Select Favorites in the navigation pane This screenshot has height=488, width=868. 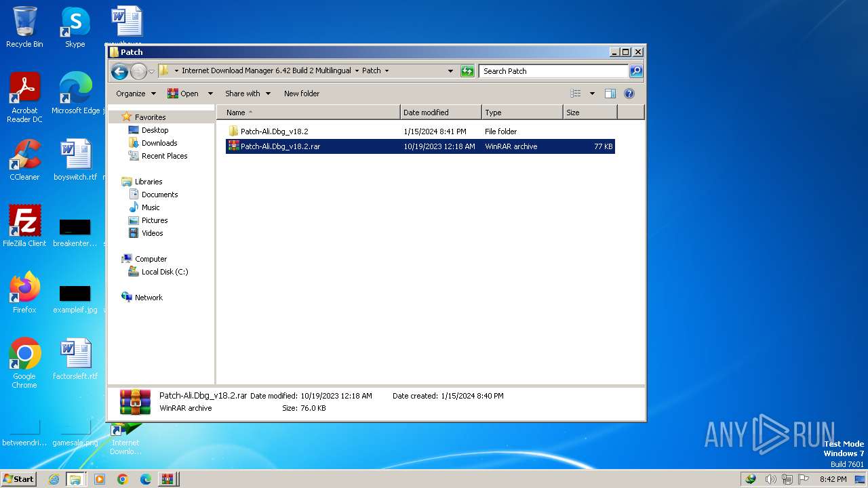coord(150,117)
